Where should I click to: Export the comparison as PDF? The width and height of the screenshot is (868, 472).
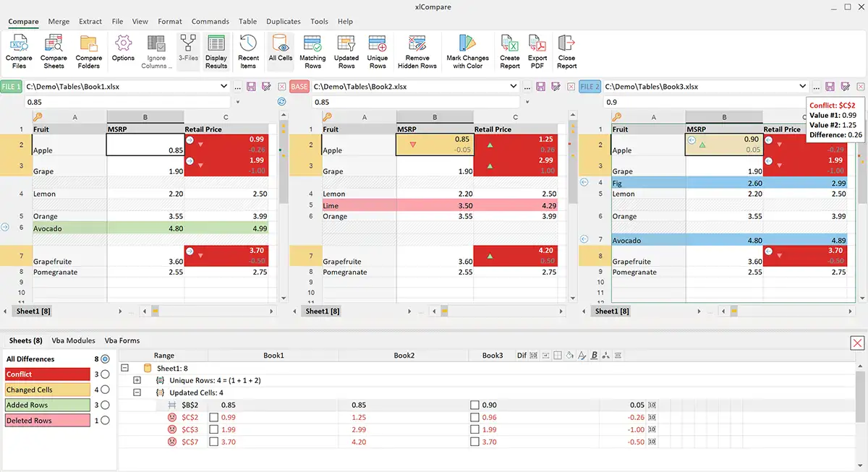[537, 51]
